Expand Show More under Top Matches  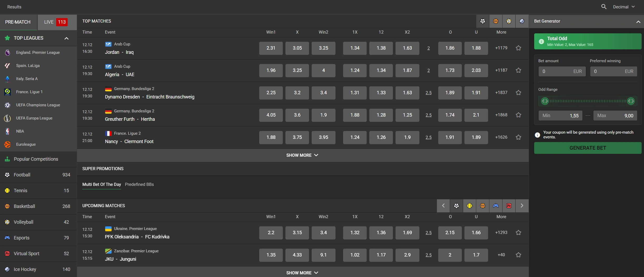tap(302, 155)
